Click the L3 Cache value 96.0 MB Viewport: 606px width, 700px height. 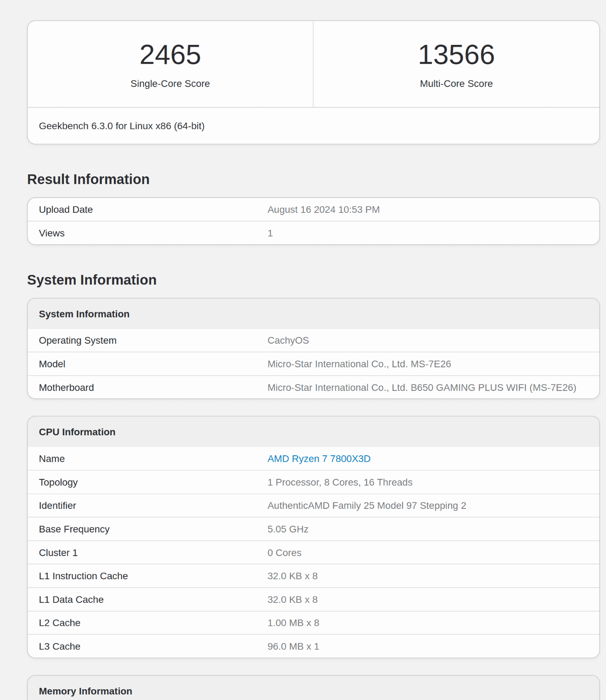[293, 646]
